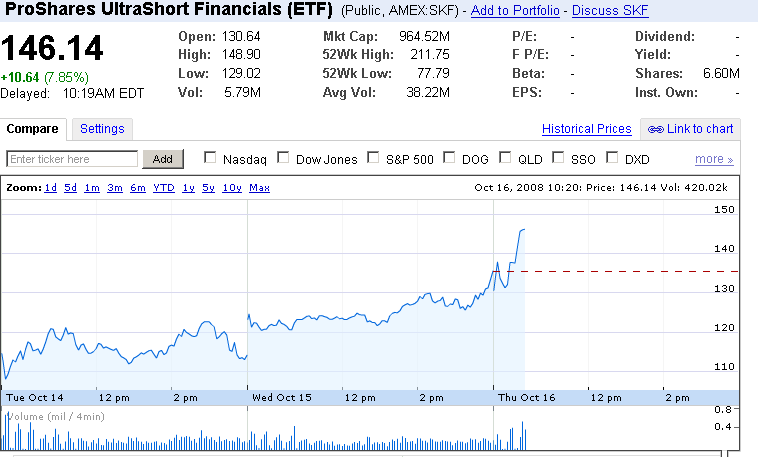The height and width of the screenshot is (457, 758).
Task: Zoom chart to Max range
Action: (x=259, y=188)
